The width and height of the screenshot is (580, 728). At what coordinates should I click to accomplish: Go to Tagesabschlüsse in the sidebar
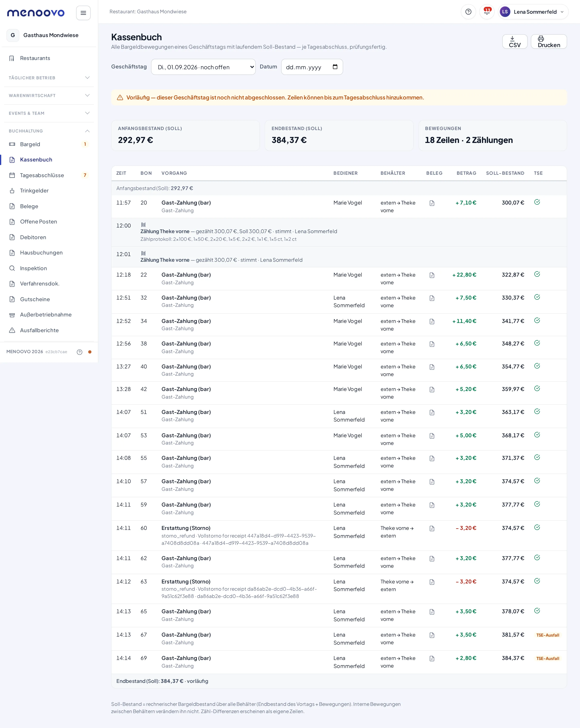click(x=49, y=175)
